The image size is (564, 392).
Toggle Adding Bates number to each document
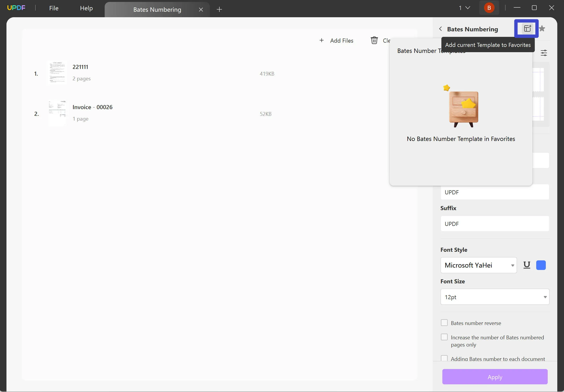click(x=444, y=358)
